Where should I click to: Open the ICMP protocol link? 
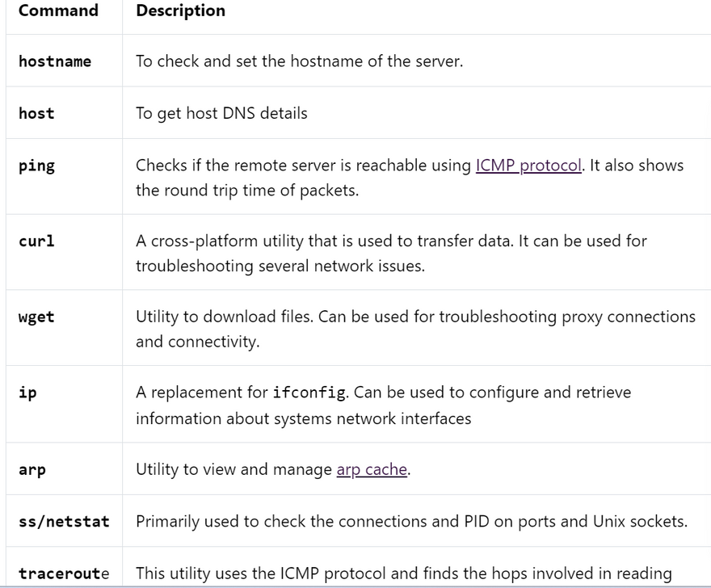coord(528,166)
